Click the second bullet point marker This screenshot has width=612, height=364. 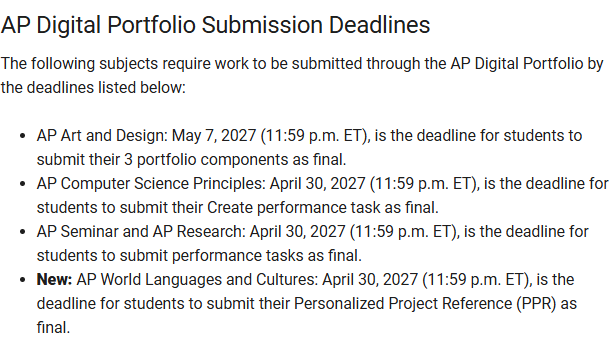(23, 184)
